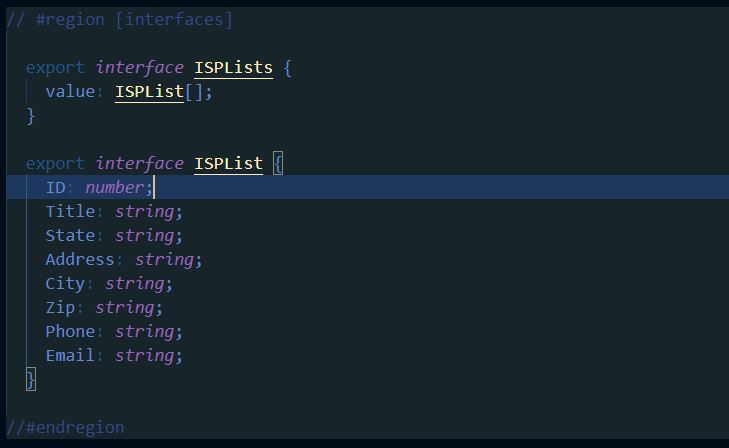Click the Address property name
Viewport: 729px width, 448px height.
[x=80, y=259]
